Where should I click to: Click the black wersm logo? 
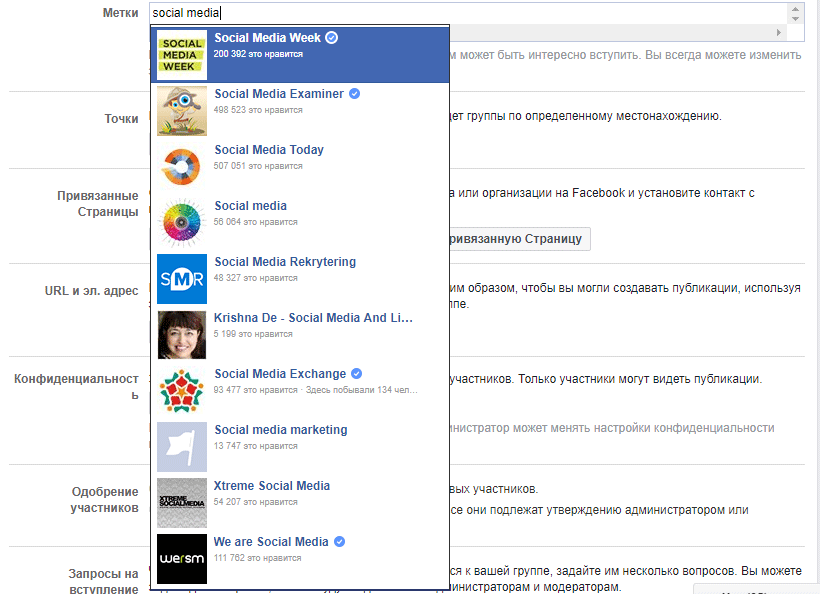181,558
